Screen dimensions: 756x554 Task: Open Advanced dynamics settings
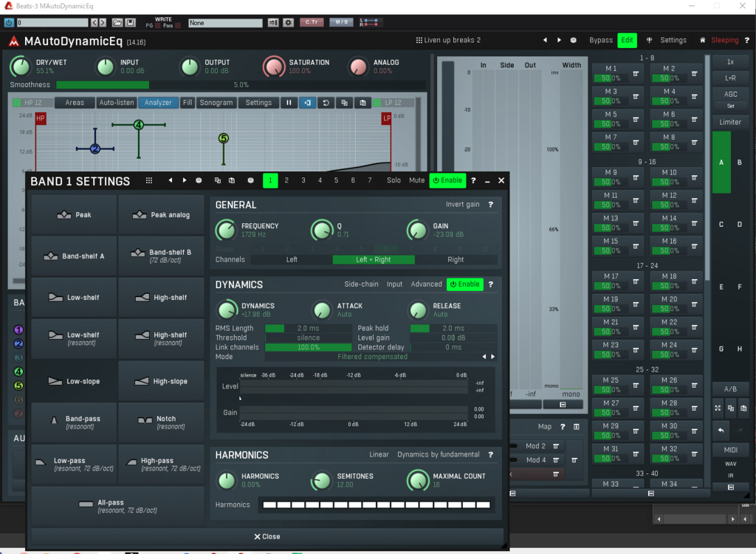point(426,284)
